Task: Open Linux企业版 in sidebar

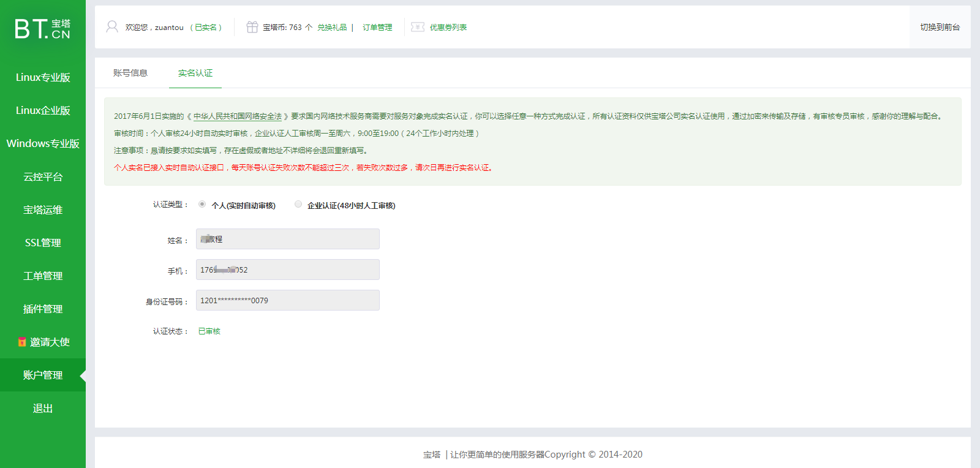Action: [x=43, y=110]
